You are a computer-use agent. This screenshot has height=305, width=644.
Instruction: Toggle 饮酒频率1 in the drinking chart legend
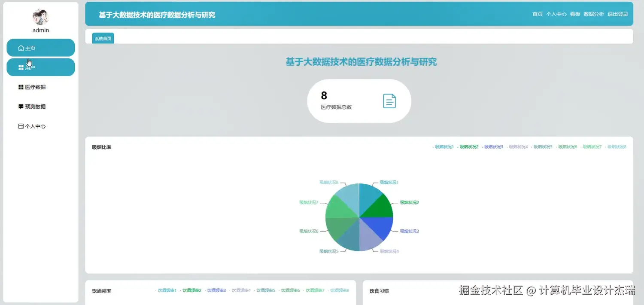pyautogui.click(x=166, y=291)
